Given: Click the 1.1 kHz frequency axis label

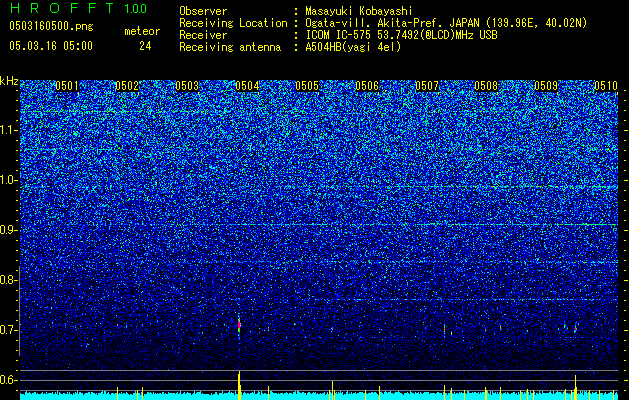Looking at the screenshot, I should pyautogui.click(x=9, y=130).
